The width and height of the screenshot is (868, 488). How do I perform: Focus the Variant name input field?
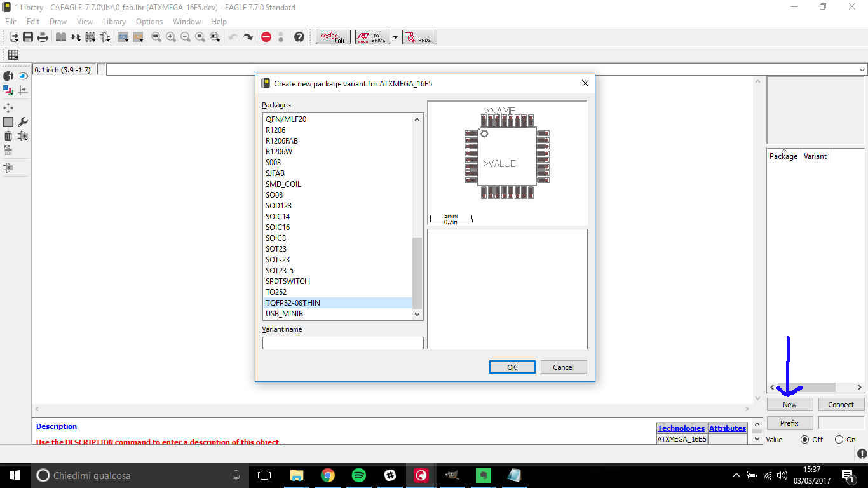click(343, 343)
